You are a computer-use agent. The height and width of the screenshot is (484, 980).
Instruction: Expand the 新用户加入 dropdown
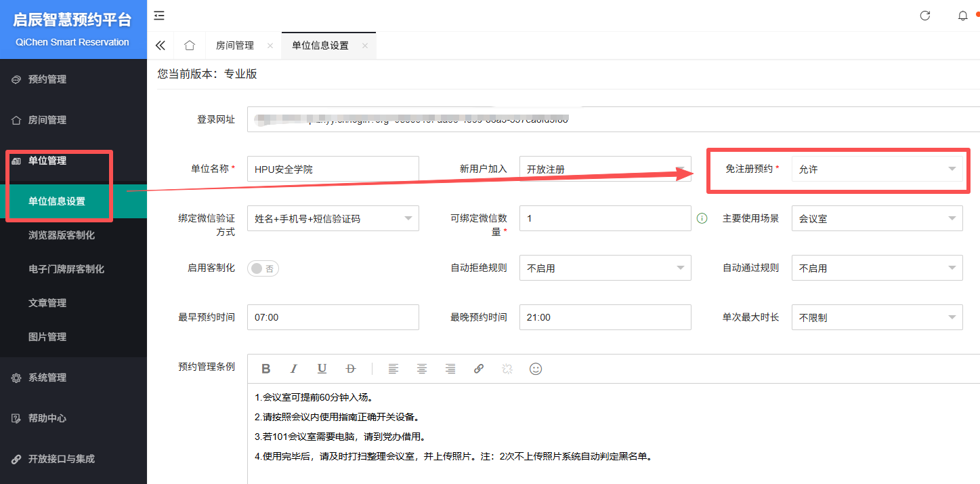coord(605,169)
